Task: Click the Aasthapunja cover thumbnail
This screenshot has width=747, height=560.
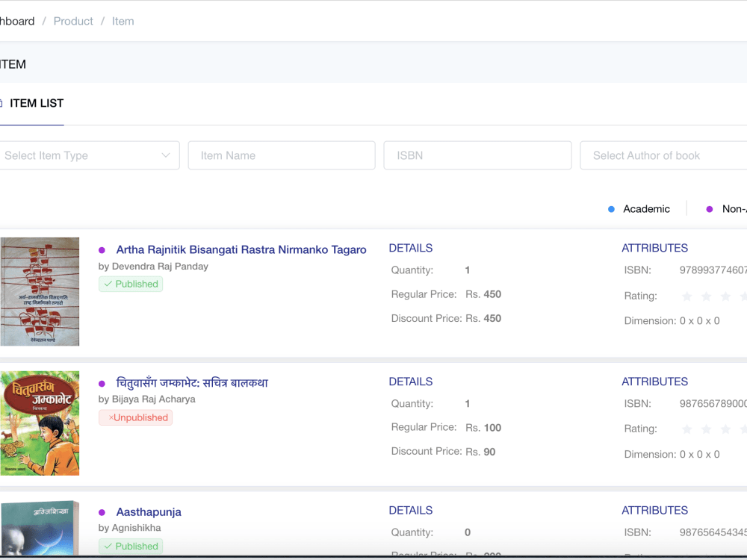Action: pos(40,528)
